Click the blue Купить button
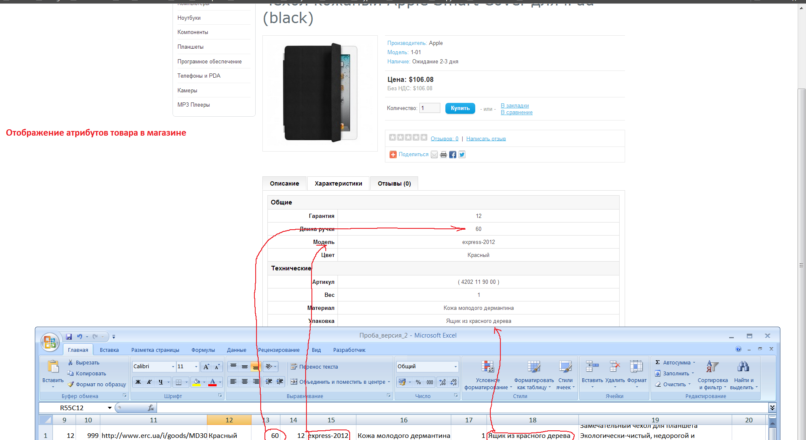The width and height of the screenshot is (806, 440). click(460, 108)
